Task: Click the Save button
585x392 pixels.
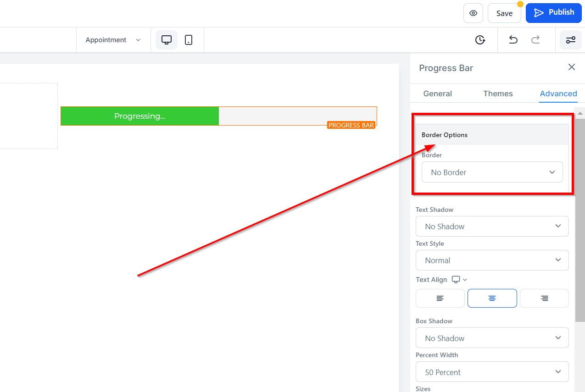Action: (504, 13)
